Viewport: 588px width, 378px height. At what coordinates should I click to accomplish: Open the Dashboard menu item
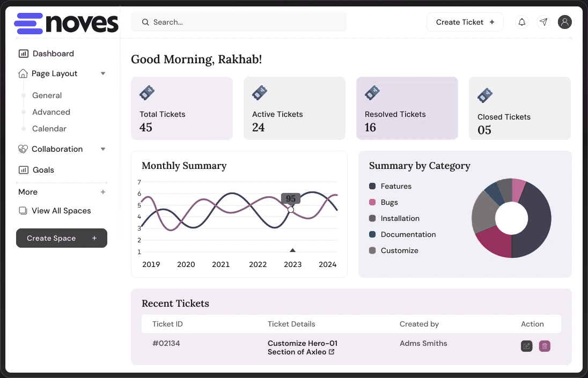pyautogui.click(x=53, y=54)
